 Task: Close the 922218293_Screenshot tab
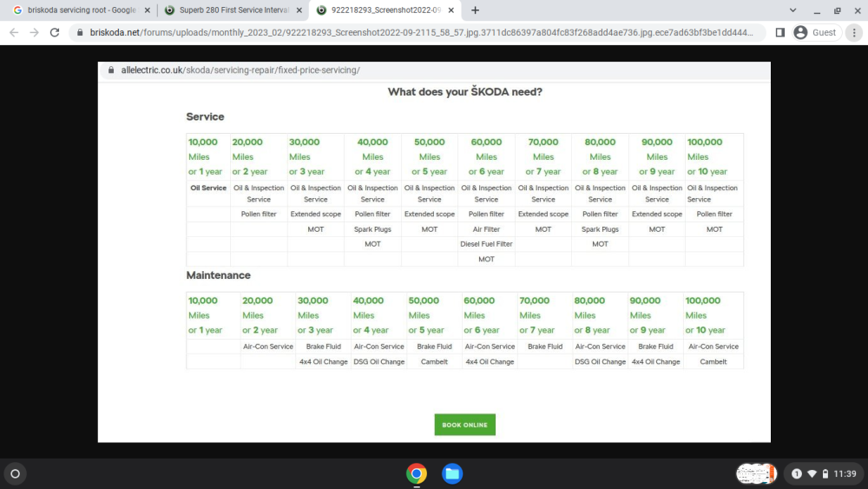[x=451, y=10]
